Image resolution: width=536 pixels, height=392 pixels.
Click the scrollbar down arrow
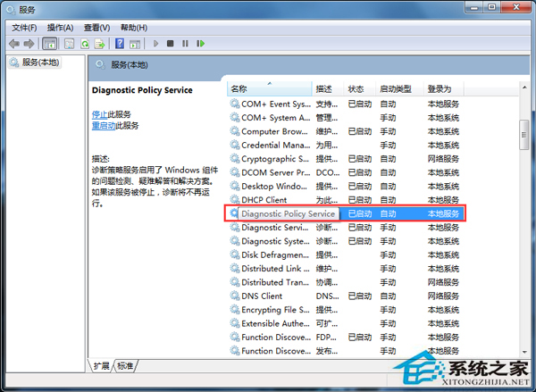[524, 352]
